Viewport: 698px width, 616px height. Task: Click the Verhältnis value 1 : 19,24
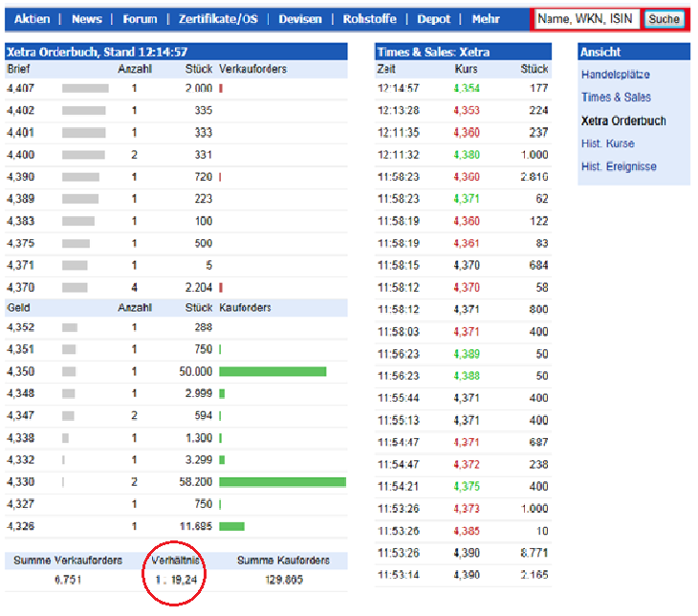pos(176,579)
